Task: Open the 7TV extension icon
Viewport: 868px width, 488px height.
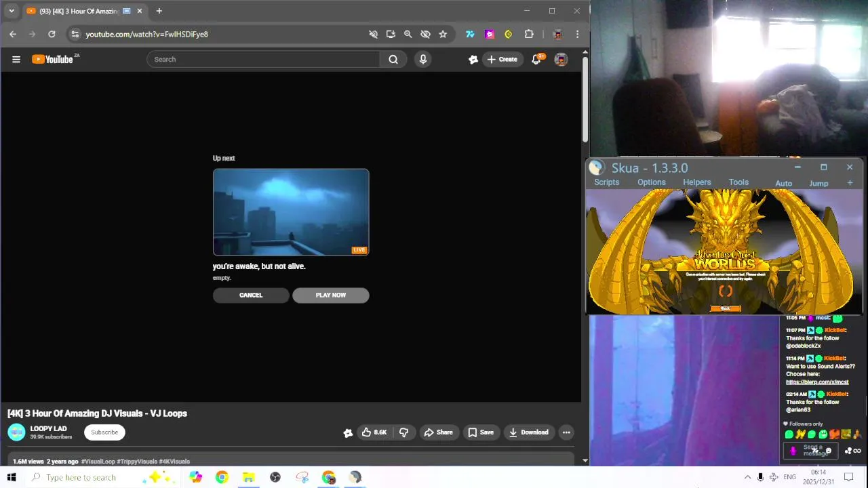Action: (x=470, y=34)
